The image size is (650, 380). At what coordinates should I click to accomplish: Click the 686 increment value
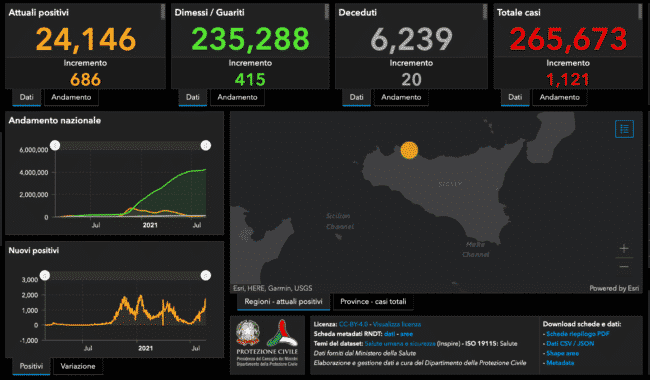pyautogui.click(x=85, y=80)
